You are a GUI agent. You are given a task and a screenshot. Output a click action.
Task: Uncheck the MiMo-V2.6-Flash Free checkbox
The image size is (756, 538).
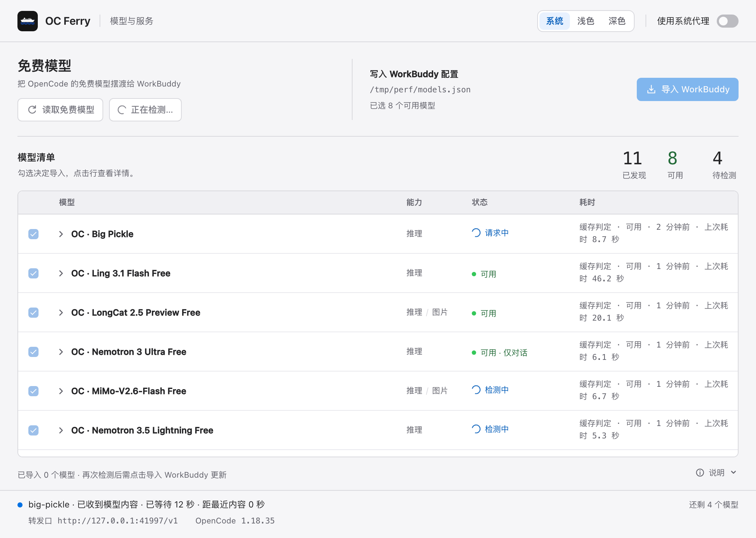coord(33,391)
